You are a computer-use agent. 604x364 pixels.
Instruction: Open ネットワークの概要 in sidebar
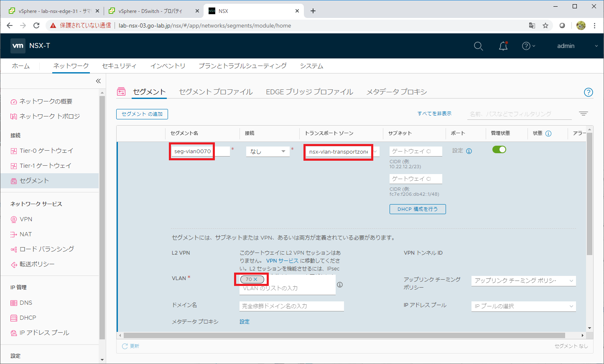point(46,101)
